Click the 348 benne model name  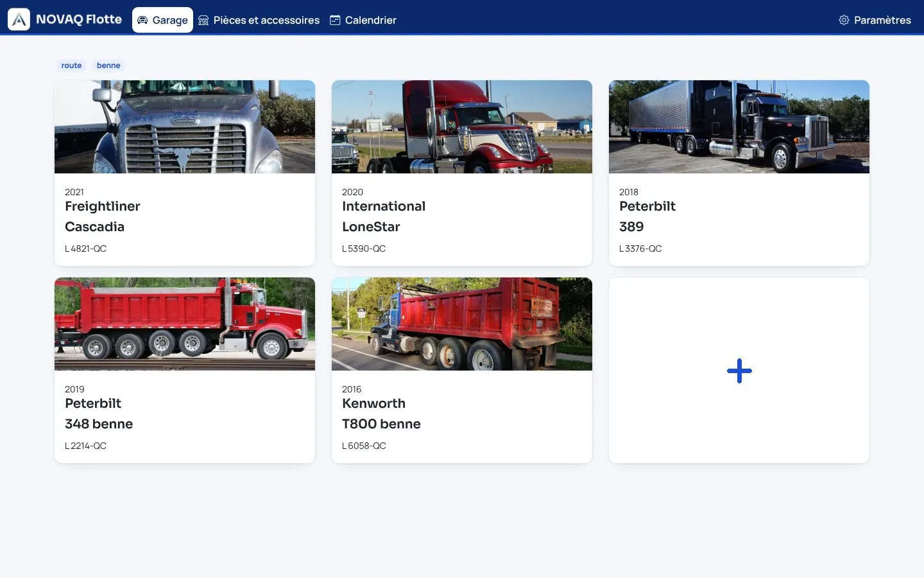[99, 424]
